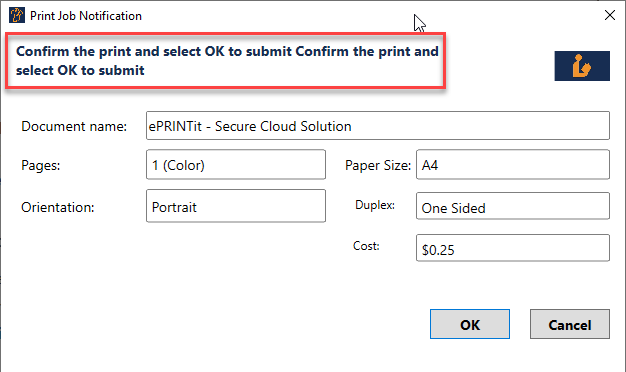
Task: Click the Duplex label
Action: (375, 205)
